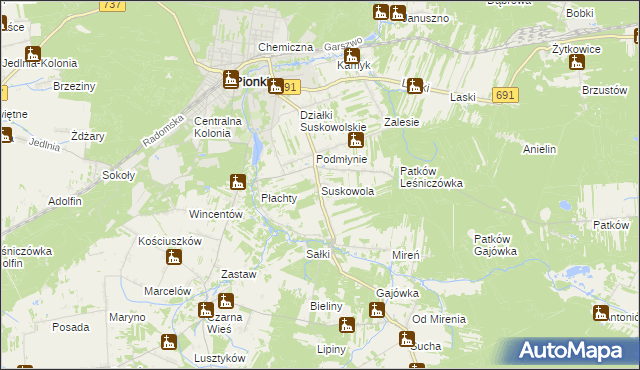Screen dimensions: 640x370
Task: Click the church icon next to the Pionki label
Action: pos(231,79)
